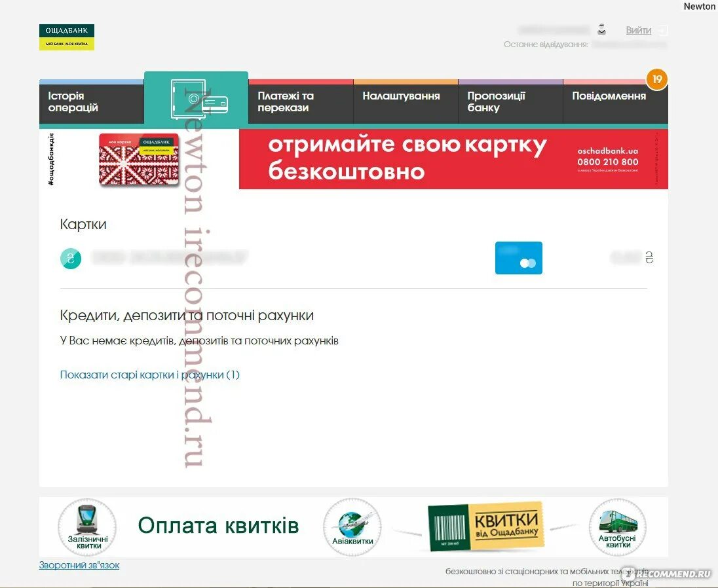Viewport: 718px width, 588px height.
Task: Click the blue card thumbnail
Action: click(x=519, y=258)
